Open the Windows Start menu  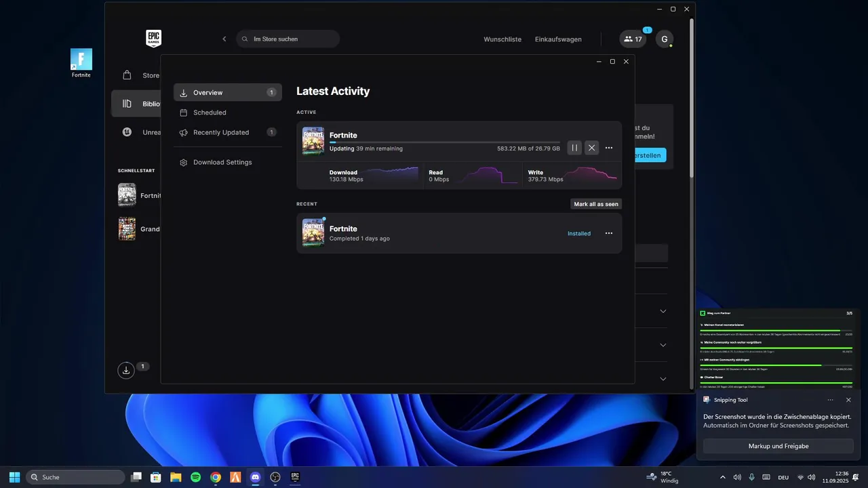click(x=14, y=477)
